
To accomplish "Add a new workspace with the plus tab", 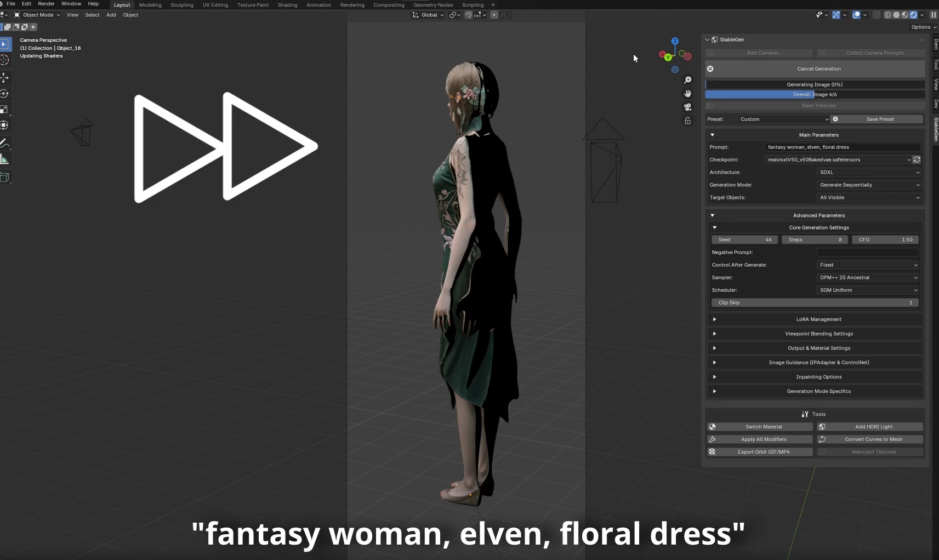I will coord(493,5).
